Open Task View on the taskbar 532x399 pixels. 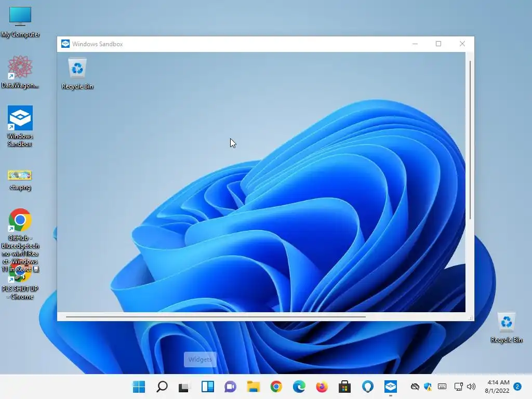pos(184,387)
